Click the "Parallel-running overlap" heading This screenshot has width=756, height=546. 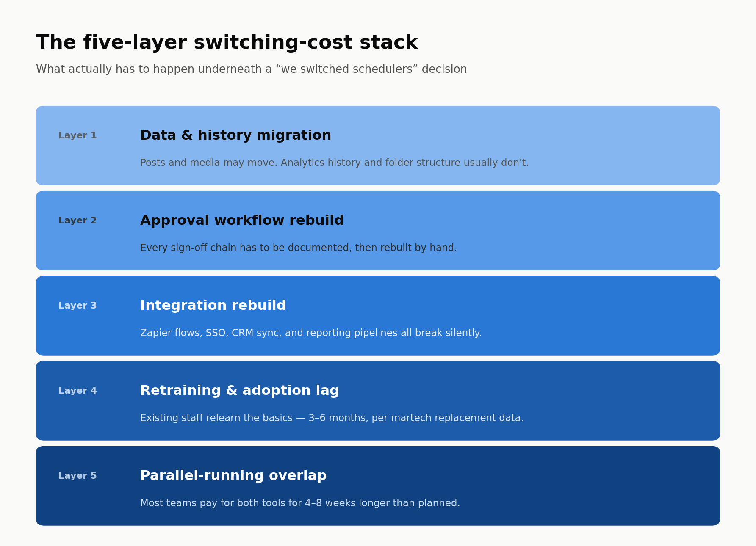pos(233,476)
